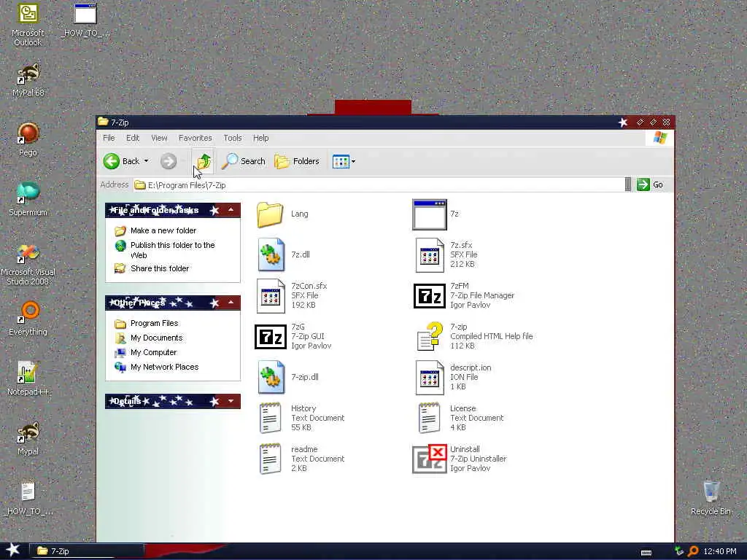Select the _HOW_TO_ application icon on desktop top
Screen dimensions: 747x560
pos(85,20)
